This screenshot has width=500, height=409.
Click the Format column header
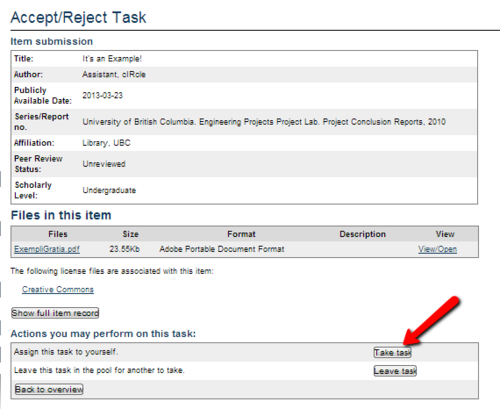tap(241, 234)
